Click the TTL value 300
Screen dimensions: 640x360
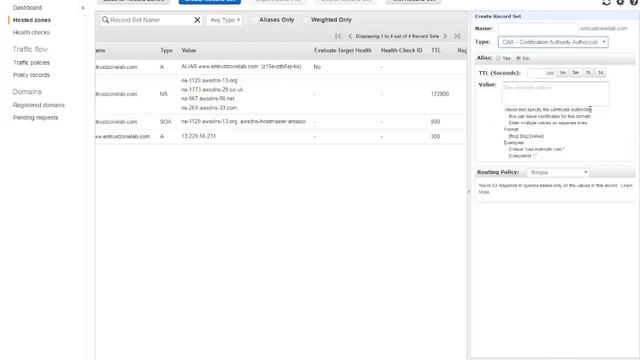click(x=435, y=136)
